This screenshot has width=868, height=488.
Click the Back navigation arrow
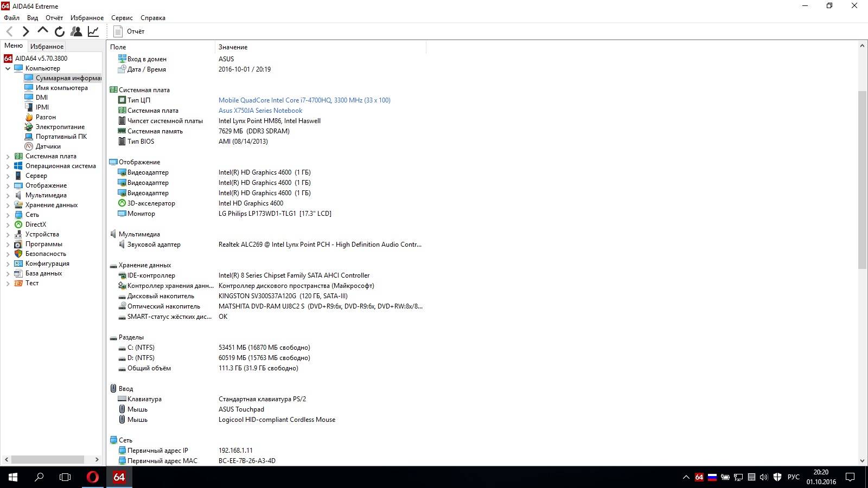(x=9, y=31)
